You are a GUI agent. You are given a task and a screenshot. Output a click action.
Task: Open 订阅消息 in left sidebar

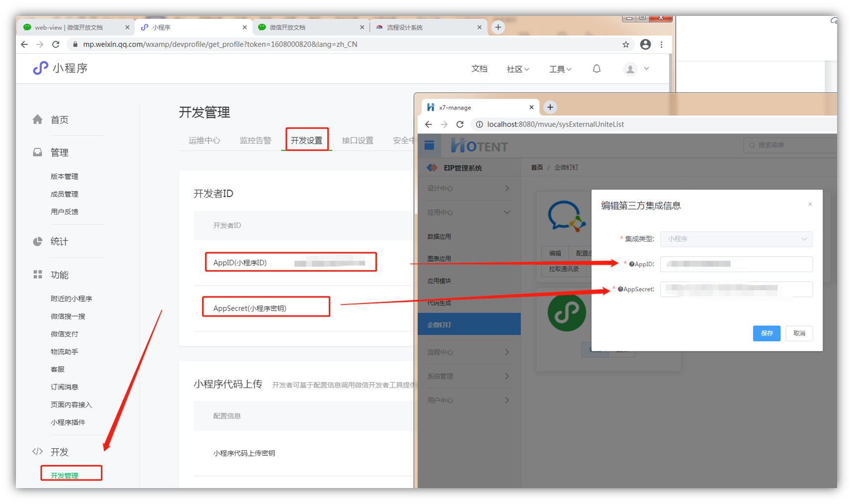[65, 387]
